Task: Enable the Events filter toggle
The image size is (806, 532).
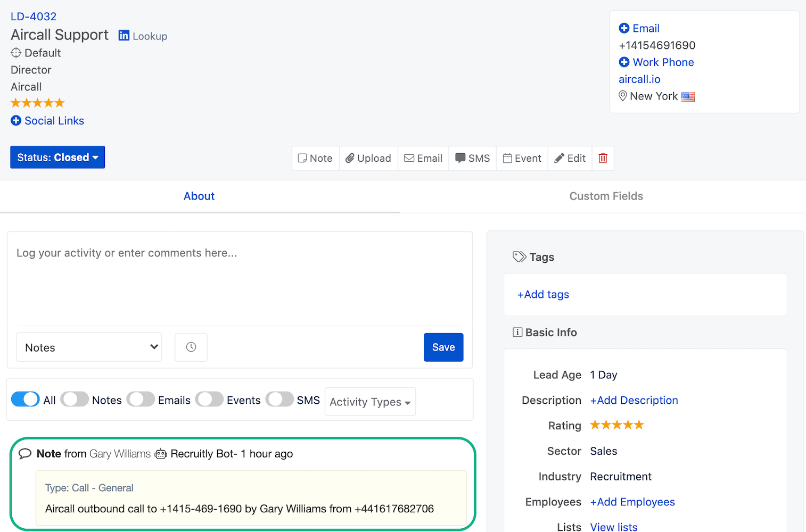Action: [x=209, y=399]
